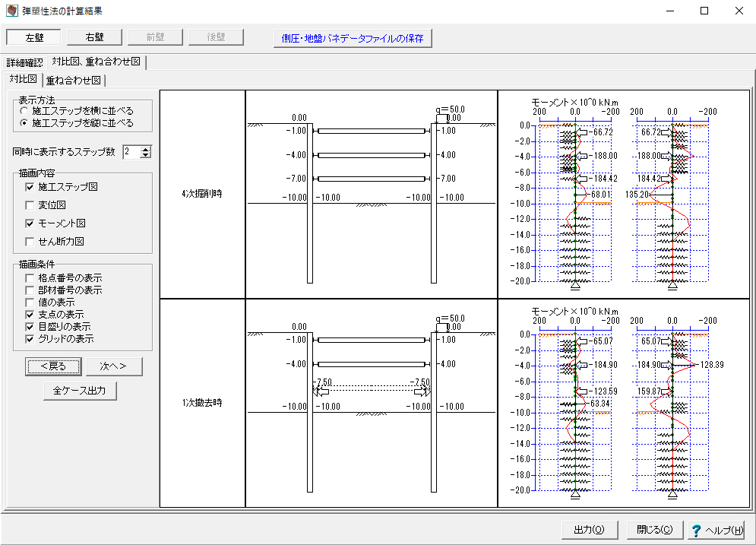Switch to the 詳細確認 tab

pos(24,62)
